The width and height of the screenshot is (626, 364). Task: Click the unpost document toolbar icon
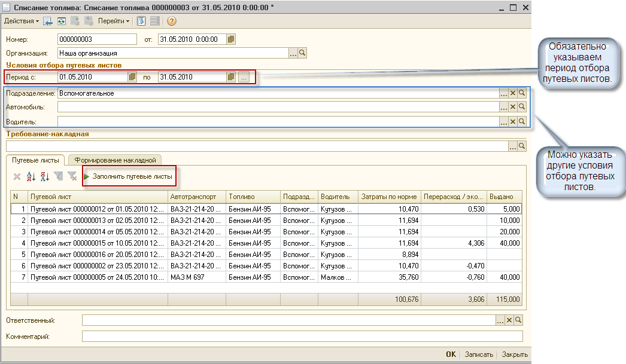(89, 21)
